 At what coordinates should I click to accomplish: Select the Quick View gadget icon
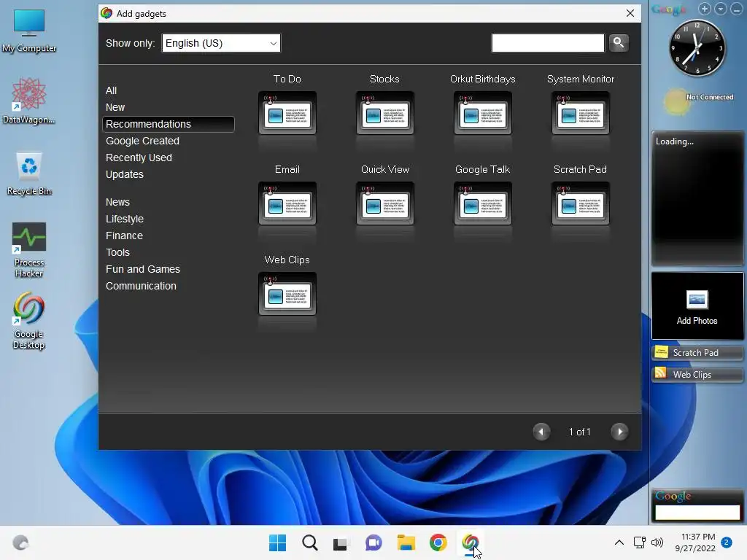point(385,203)
